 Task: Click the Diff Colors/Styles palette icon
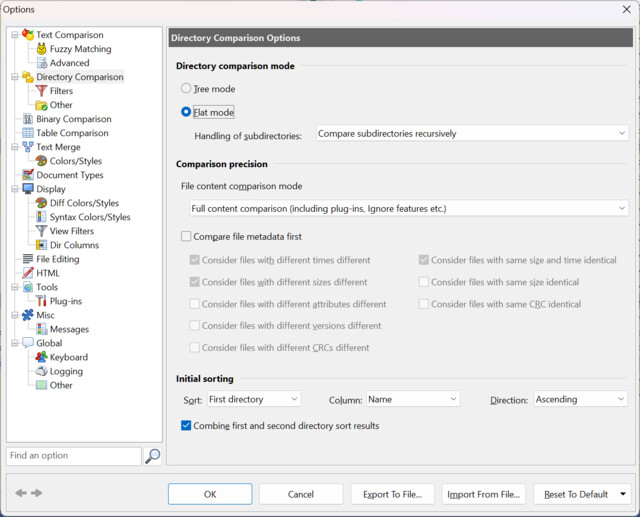click(x=41, y=203)
